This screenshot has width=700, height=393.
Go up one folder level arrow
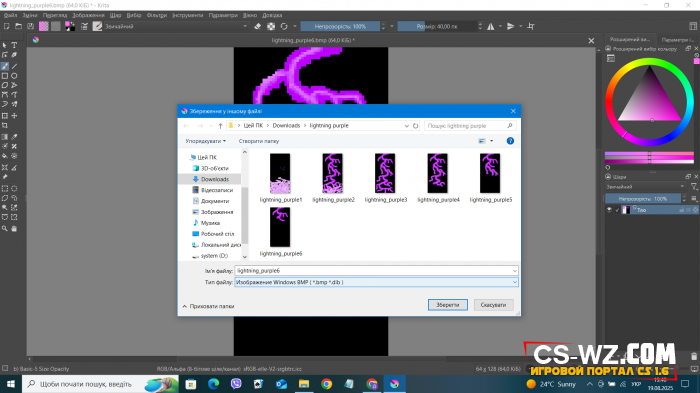[x=220, y=126]
